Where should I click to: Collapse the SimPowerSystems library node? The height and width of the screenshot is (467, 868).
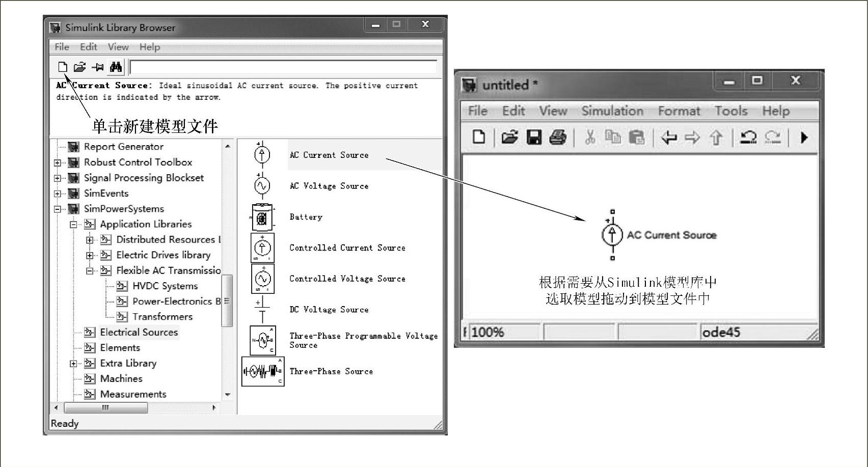click(x=58, y=209)
